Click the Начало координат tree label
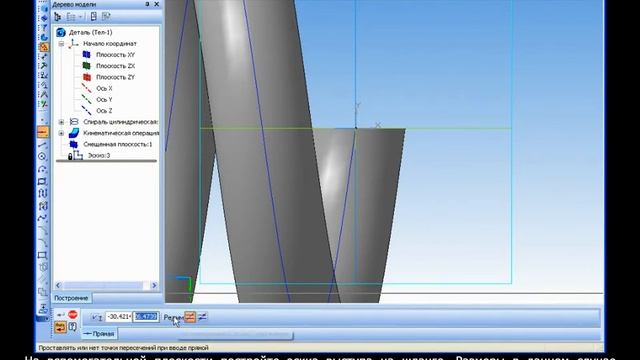 (110, 44)
